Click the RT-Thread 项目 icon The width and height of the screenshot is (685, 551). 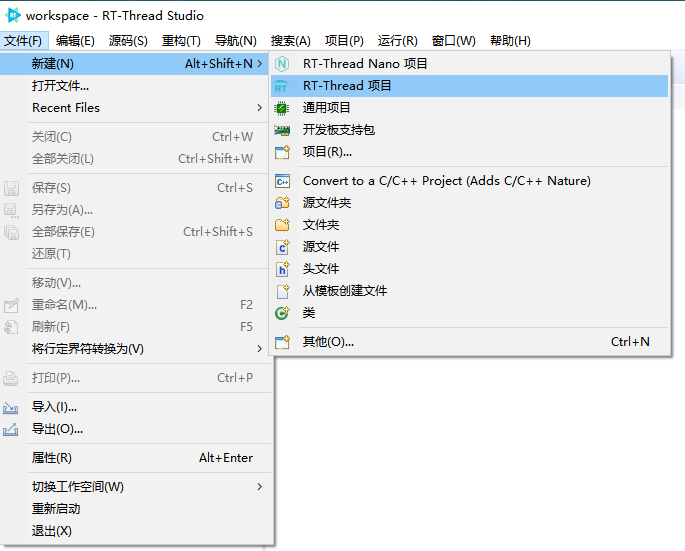(281, 86)
